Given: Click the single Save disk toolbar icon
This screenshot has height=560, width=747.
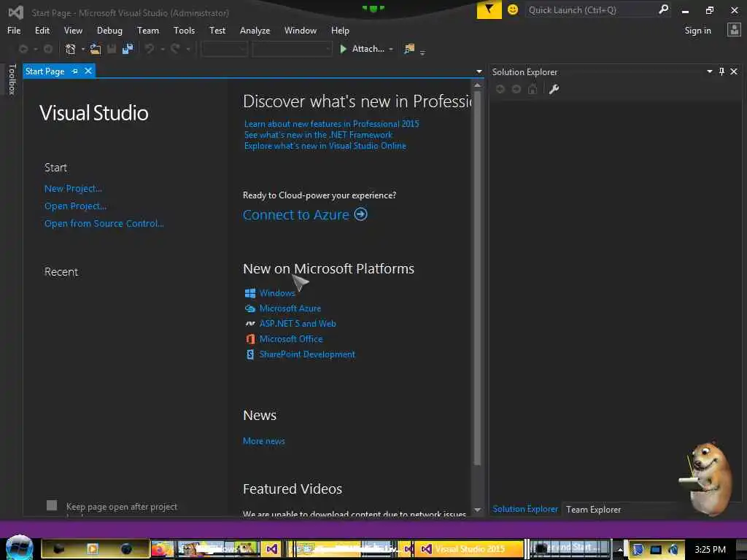Looking at the screenshot, I should pyautogui.click(x=112, y=49).
